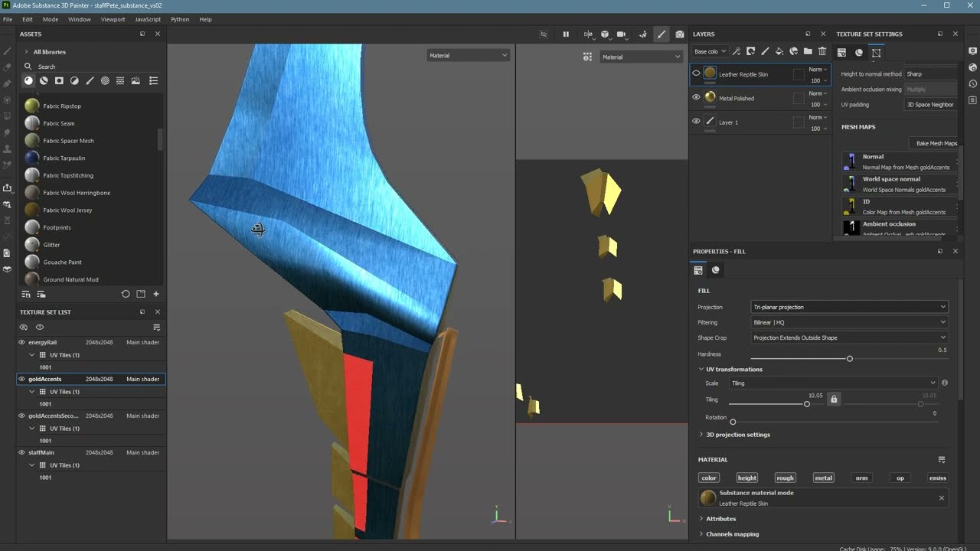Open the Mode menu
The width and height of the screenshot is (980, 551).
[x=51, y=19]
